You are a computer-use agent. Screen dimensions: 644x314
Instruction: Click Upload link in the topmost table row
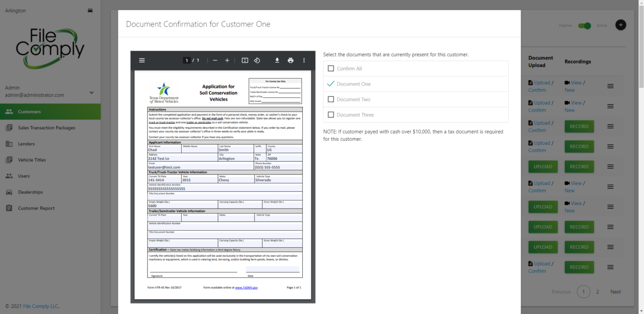click(542, 83)
